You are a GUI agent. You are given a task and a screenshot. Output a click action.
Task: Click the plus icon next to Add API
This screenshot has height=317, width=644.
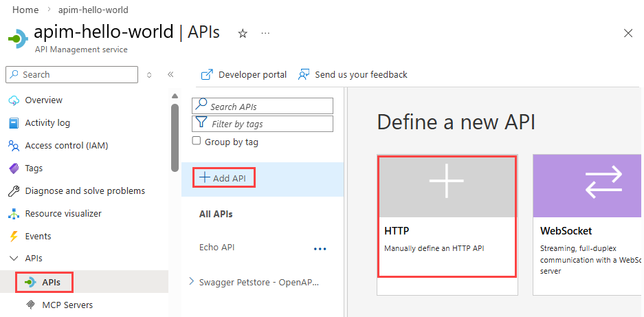click(x=204, y=177)
